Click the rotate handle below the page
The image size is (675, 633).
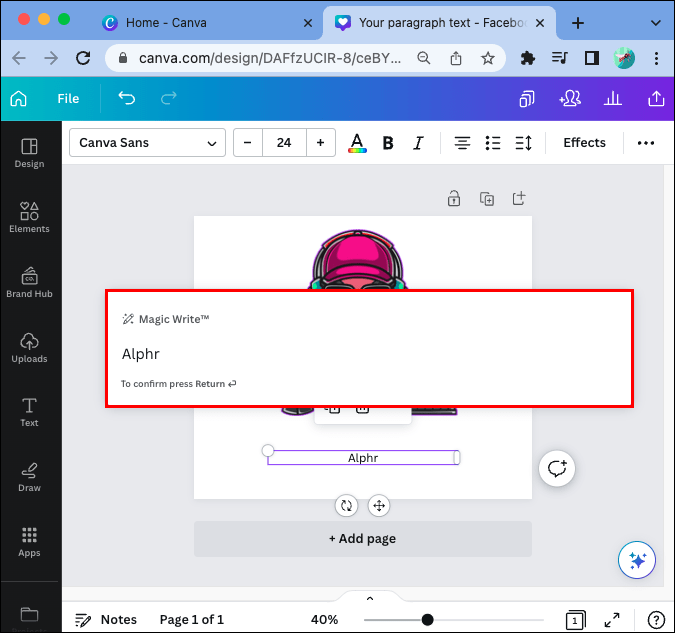(347, 506)
